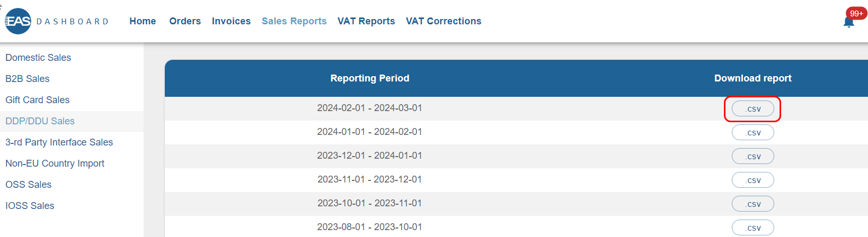868x237 pixels.
Task: Select B2B Sales report category
Action: click(28, 79)
